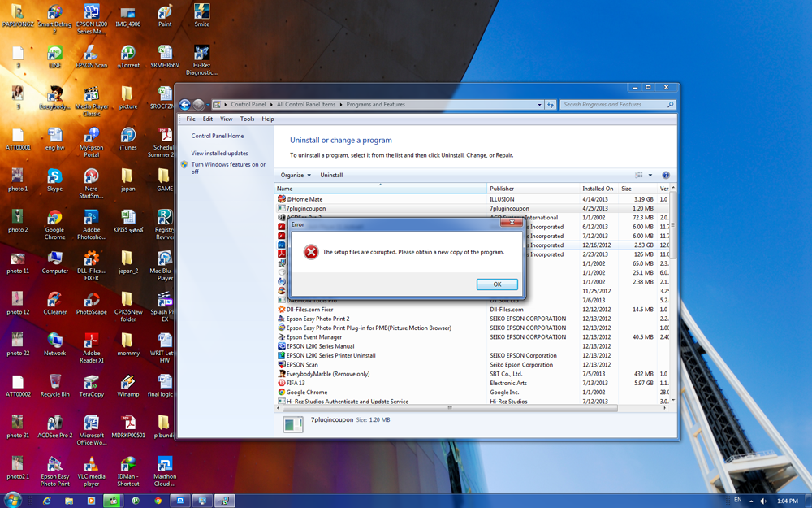Sort by the Installed On column header
The height and width of the screenshot is (508, 812).
pyautogui.click(x=598, y=189)
